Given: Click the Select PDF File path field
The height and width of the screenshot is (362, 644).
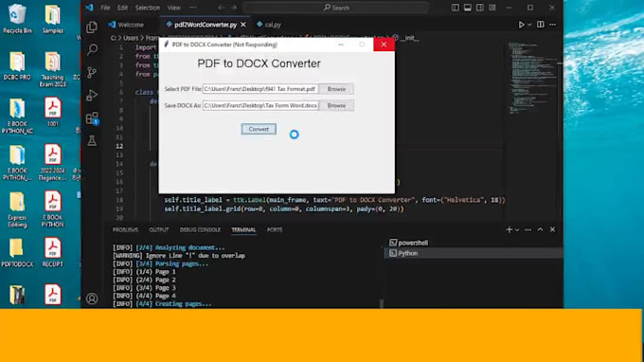Looking at the screenshot, I should pos(260,89).
